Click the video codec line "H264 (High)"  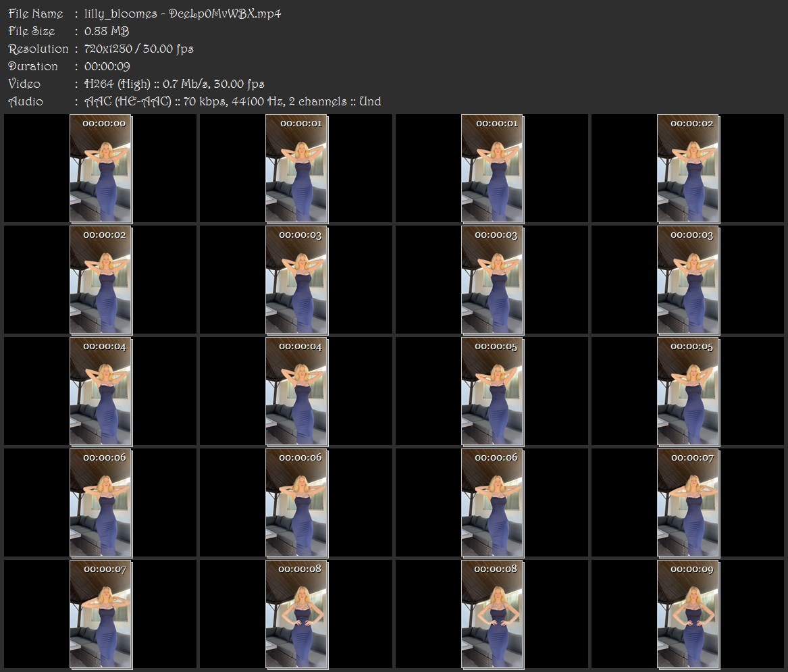[117, 84]
